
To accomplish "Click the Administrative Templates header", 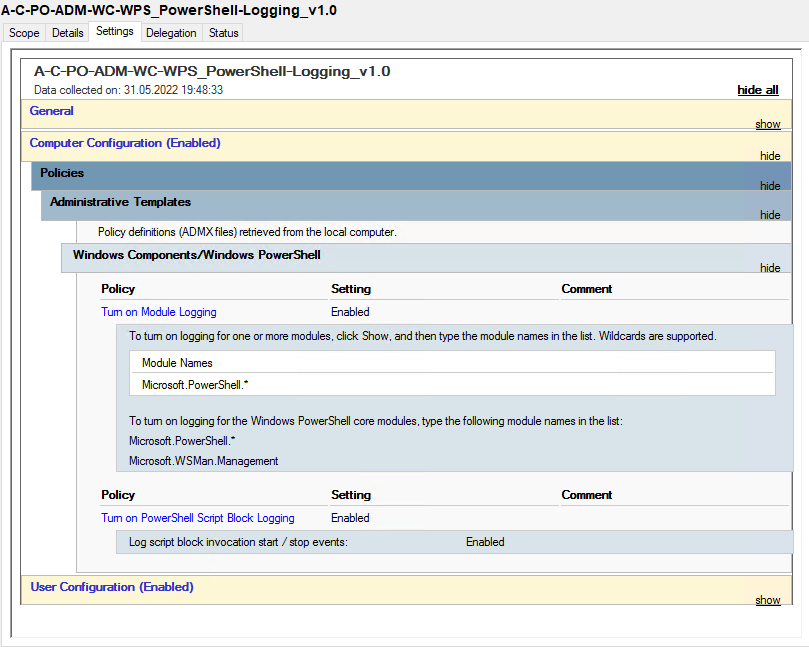I will tap(120, 202).
